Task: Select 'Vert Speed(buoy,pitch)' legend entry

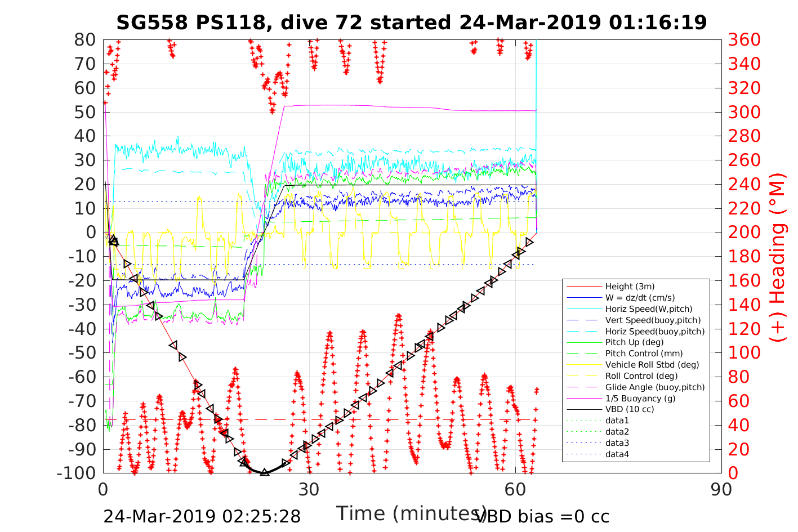Action: pyautogui.click(x=653, y=320)
